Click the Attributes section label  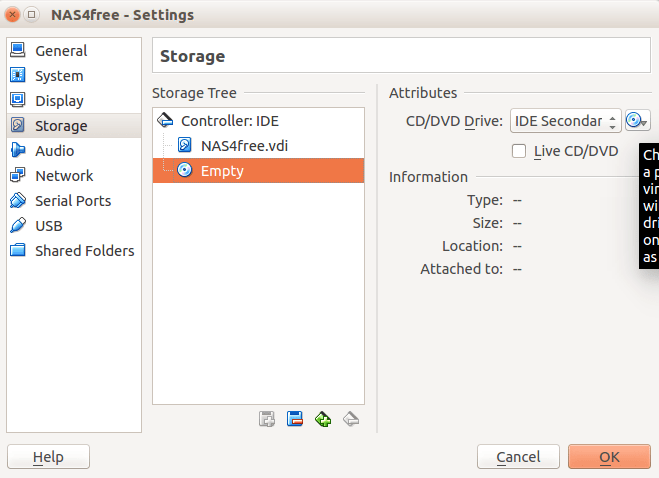coord(423,93)
